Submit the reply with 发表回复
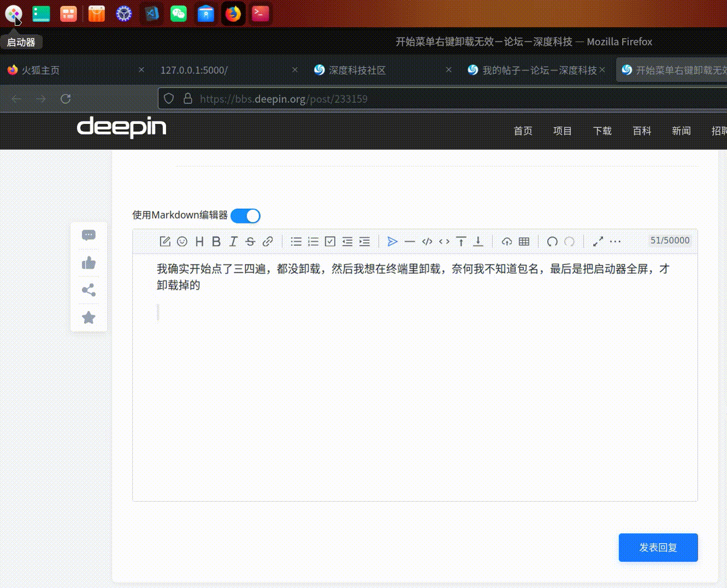Screen dimensions: 727x588 (x=658, y=547)
